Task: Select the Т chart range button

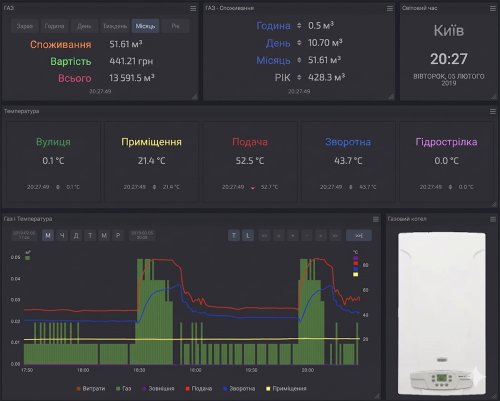Action: point(90,236)
